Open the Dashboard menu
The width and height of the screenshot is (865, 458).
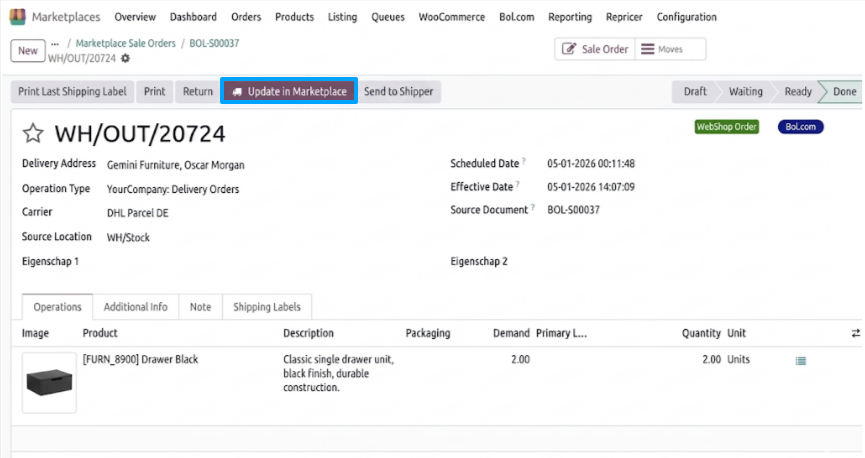[193, 17]
